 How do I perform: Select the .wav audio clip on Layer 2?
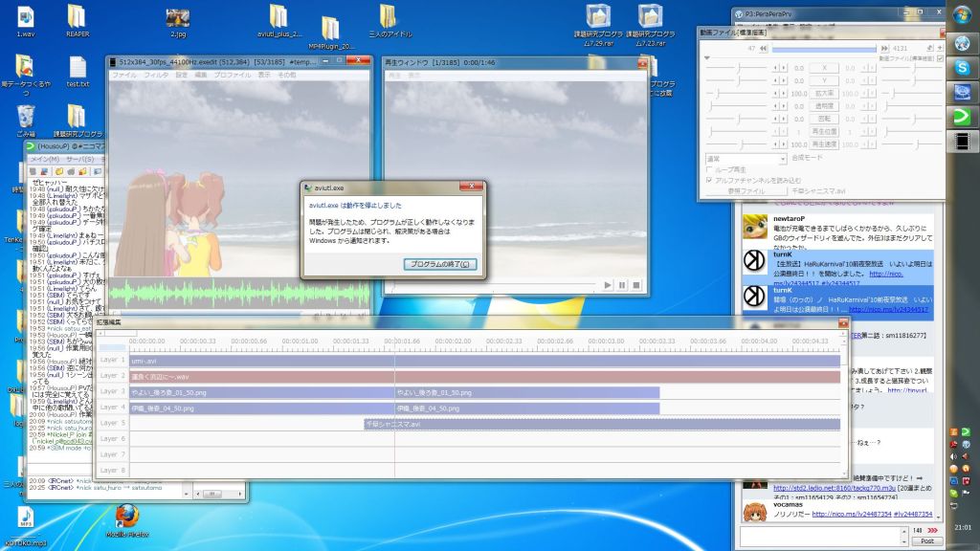coord(485,376)
